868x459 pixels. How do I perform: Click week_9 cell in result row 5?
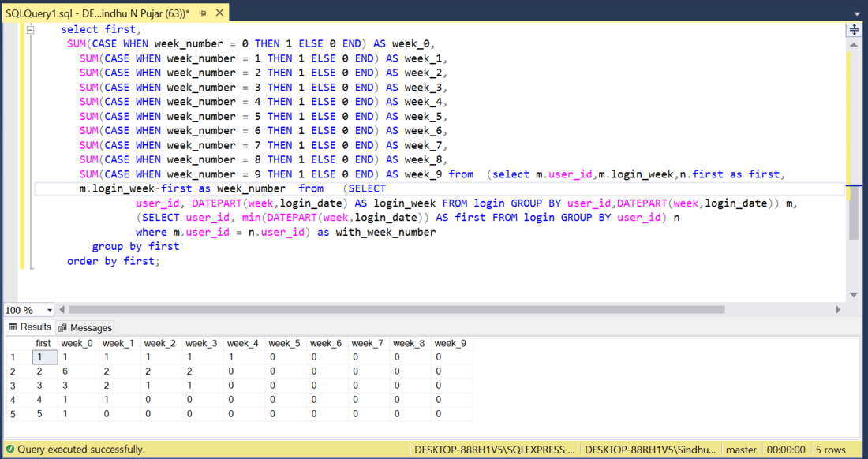tap(451, 414)
